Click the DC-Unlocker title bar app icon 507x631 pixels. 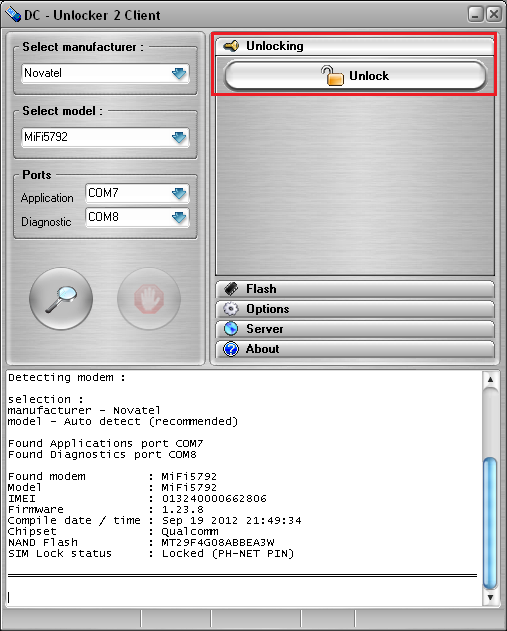(x=13, y=15)
